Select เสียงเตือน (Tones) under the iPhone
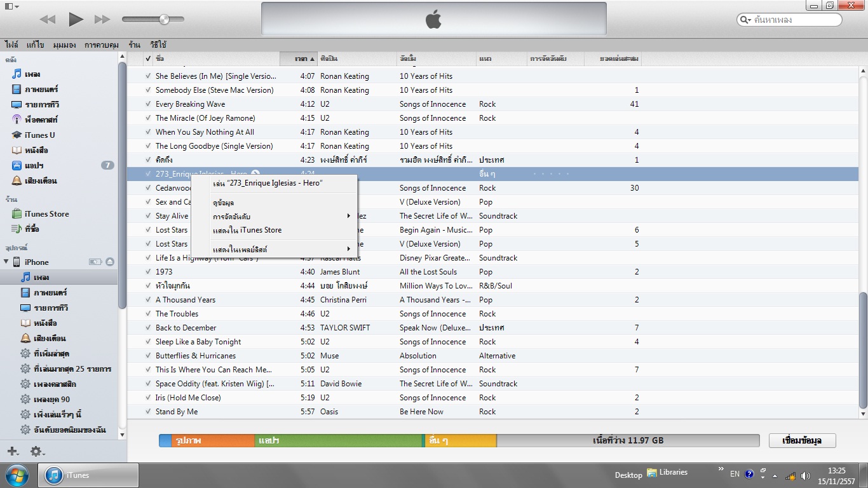868x488 pixels. pyautogui.click(x=50, y=338)
